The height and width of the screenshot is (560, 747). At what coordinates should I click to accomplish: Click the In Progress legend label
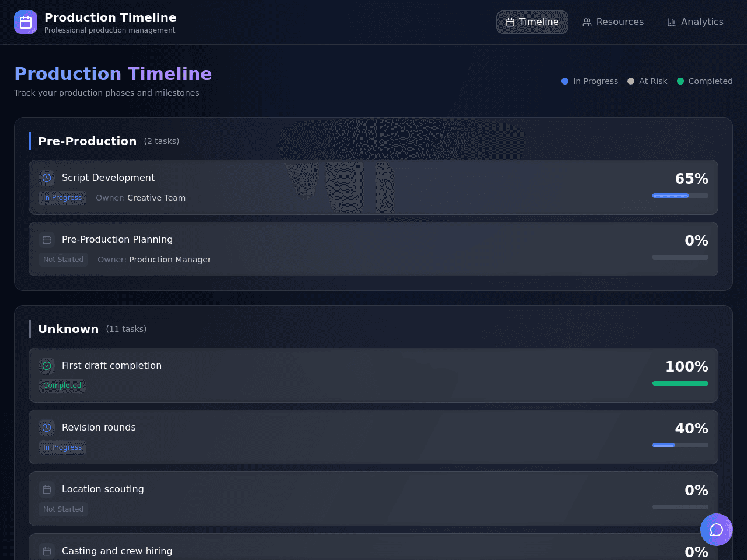tap(595, 81)
